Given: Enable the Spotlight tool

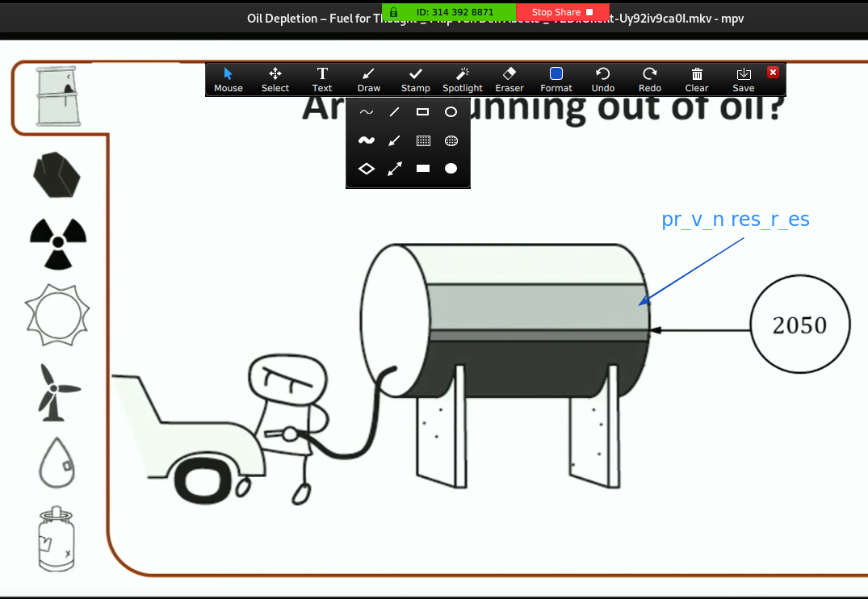Looking at the screenshot, I should coord(463,79).
